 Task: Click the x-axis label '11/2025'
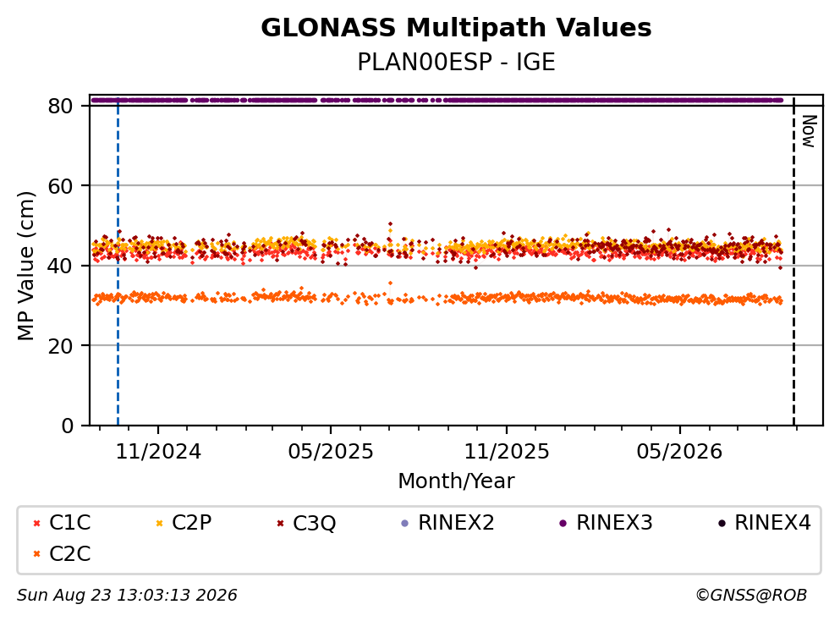point(507,452)
